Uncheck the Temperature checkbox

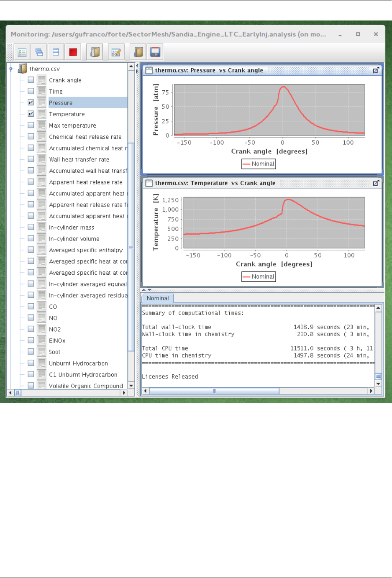click(31, 114)
